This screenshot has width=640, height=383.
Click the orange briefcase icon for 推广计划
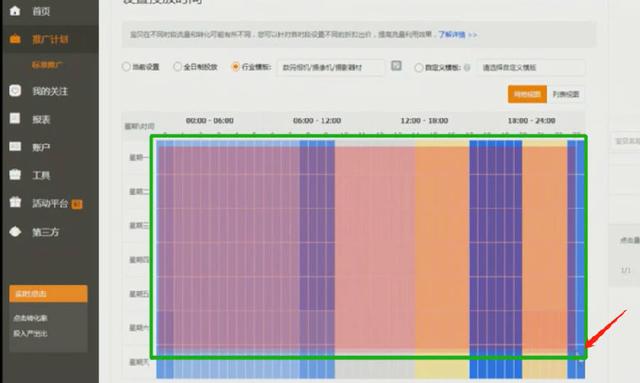[15, 39]
